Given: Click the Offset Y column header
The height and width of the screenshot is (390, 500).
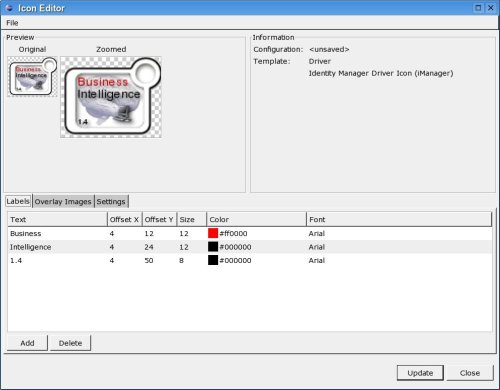Looking at the screenshot, I should coord(159,219).
